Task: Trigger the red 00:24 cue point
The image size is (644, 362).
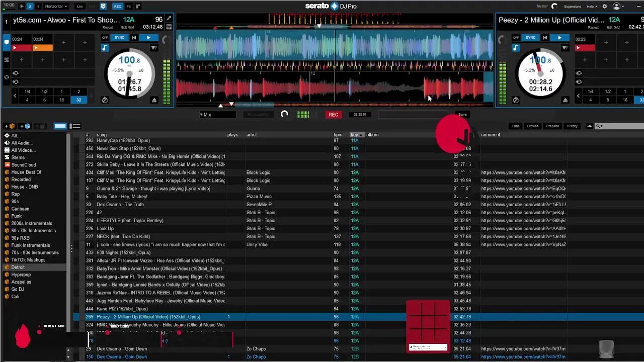Action: 22,48
